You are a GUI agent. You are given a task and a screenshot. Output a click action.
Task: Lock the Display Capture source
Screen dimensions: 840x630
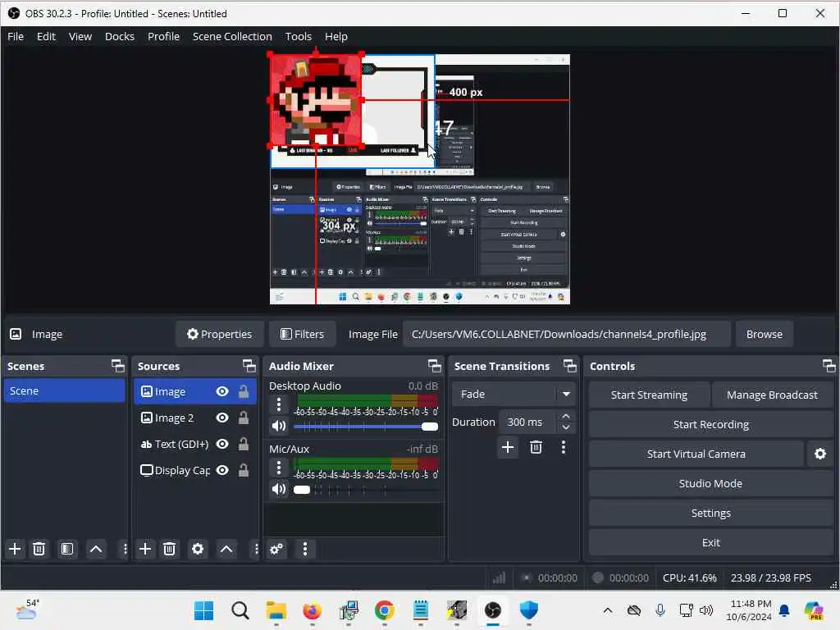point(243,470)
